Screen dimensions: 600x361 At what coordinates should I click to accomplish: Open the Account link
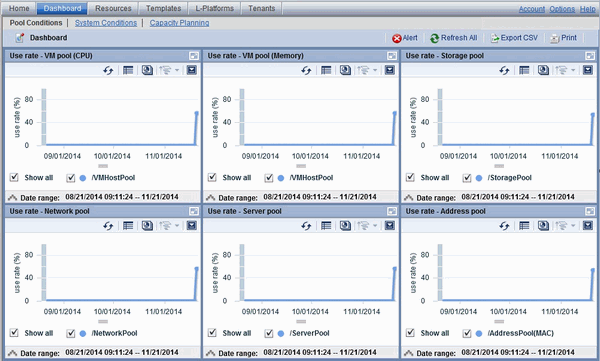tap(532, 9)
